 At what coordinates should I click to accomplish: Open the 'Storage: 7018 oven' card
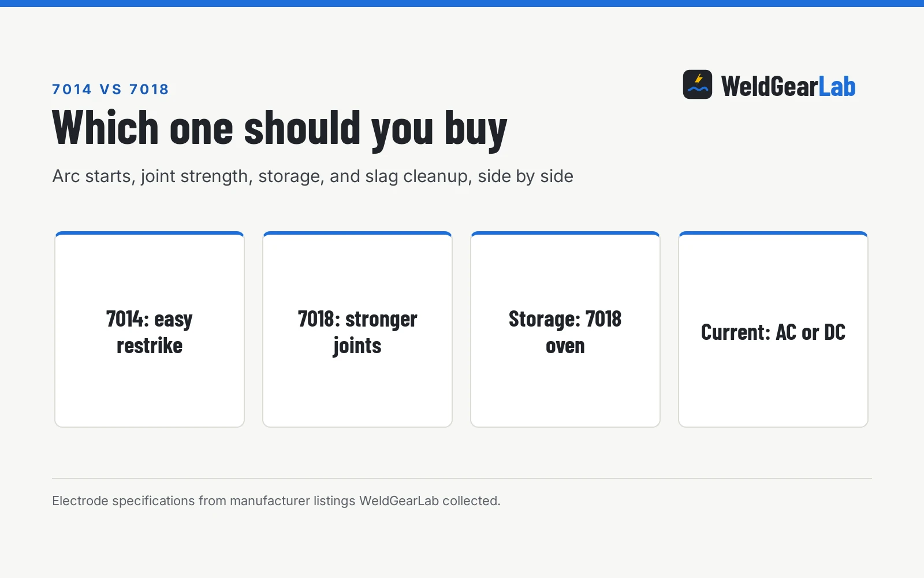pos(565,329)
